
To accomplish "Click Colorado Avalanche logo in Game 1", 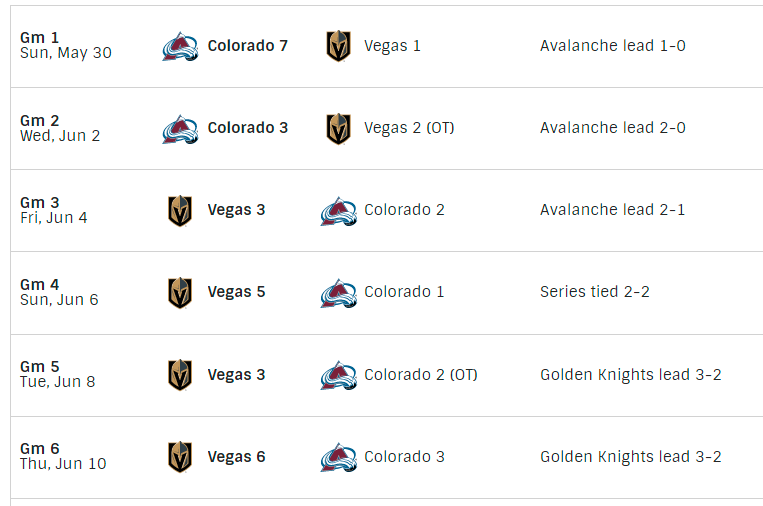I will 180,46.
